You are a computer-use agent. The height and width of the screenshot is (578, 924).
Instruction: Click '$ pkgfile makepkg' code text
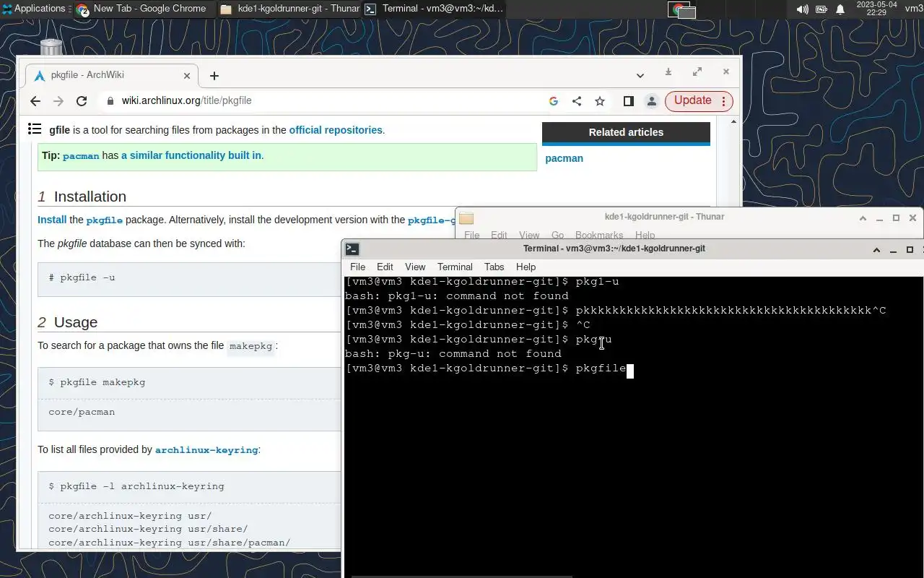[97, 382]
